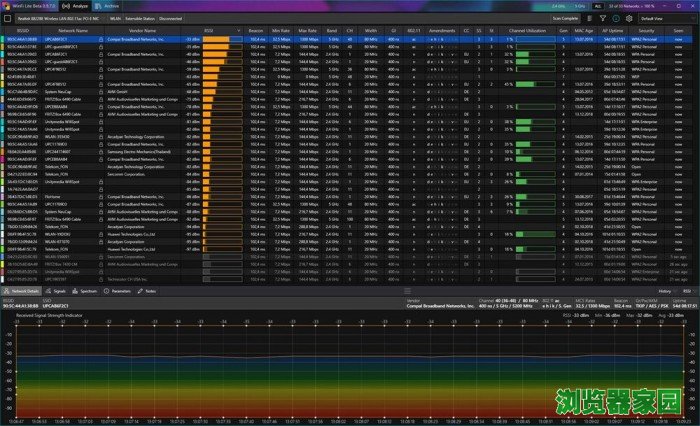Click the History button on the right
The image size is (700, 426).
(663, 290)
